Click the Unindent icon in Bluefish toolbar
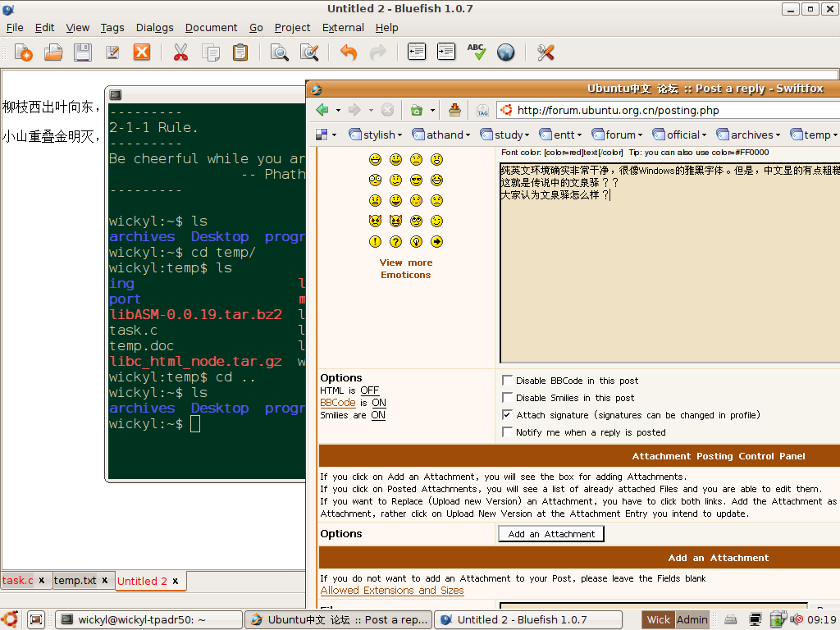Screen dimensions: 840x630 tap(416, 52)
